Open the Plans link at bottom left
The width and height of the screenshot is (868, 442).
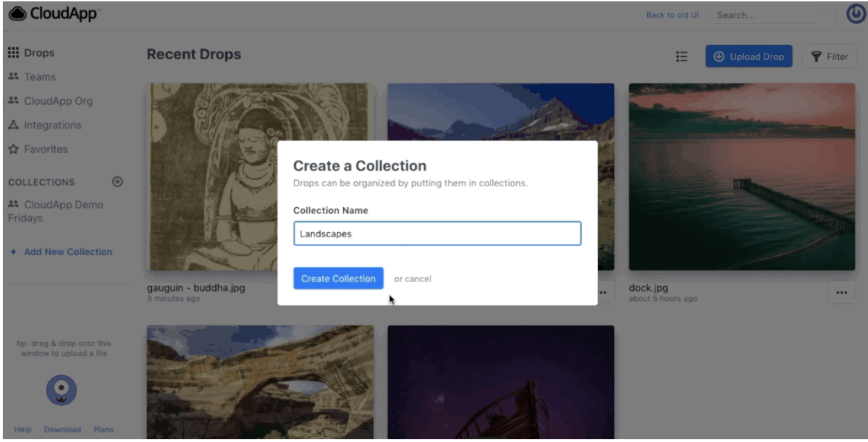(103, 429)
